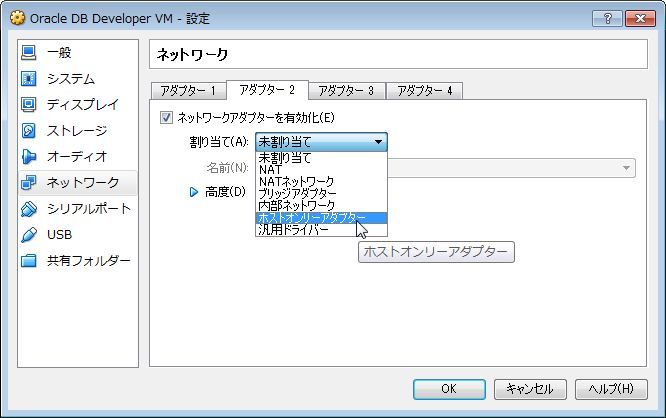Viewport: 666px width, 418px height.
Task: Confirm settings with OK button
Action: 449,389
